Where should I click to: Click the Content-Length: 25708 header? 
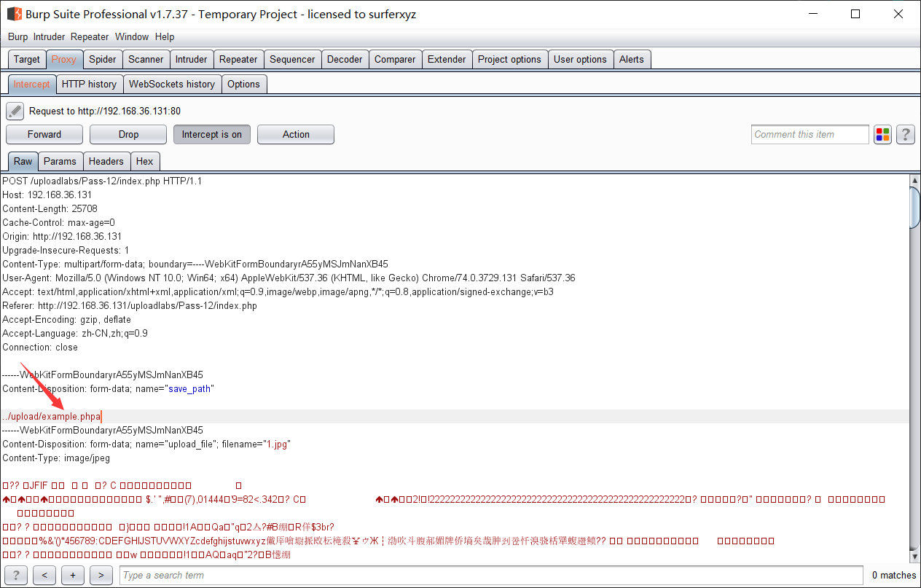click(50, 208)
